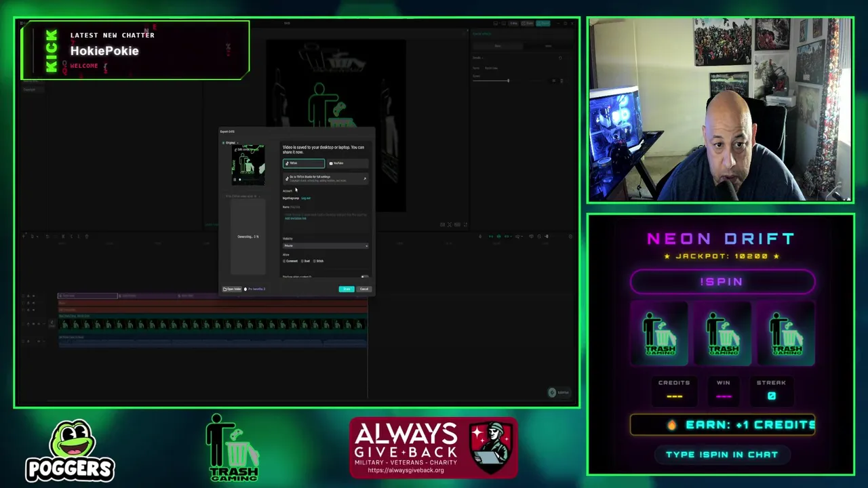Click the Log out link
The image size is (868, 488).
point(306,198)
